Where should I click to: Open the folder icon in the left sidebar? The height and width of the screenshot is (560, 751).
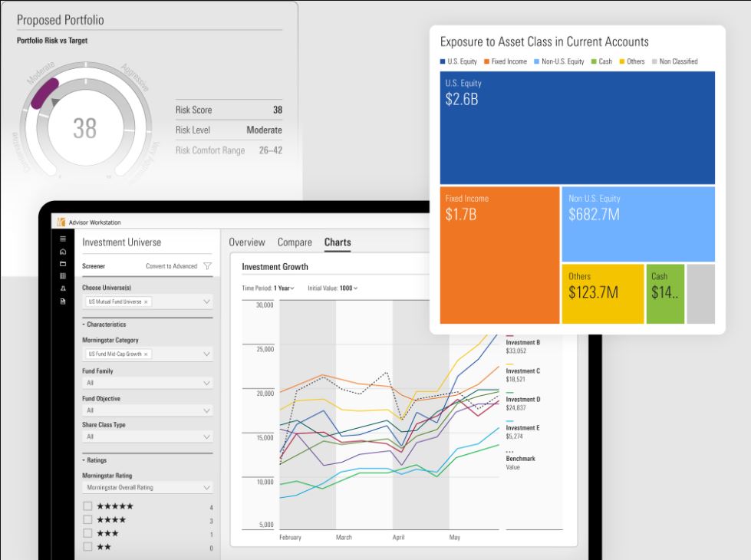tap(62, 263)
